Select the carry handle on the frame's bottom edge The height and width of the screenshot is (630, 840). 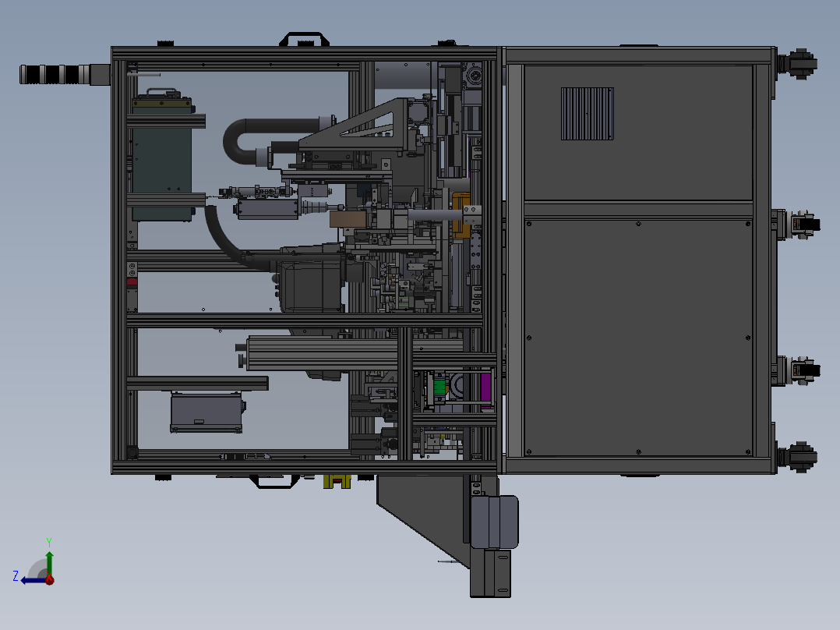[275, 482]
